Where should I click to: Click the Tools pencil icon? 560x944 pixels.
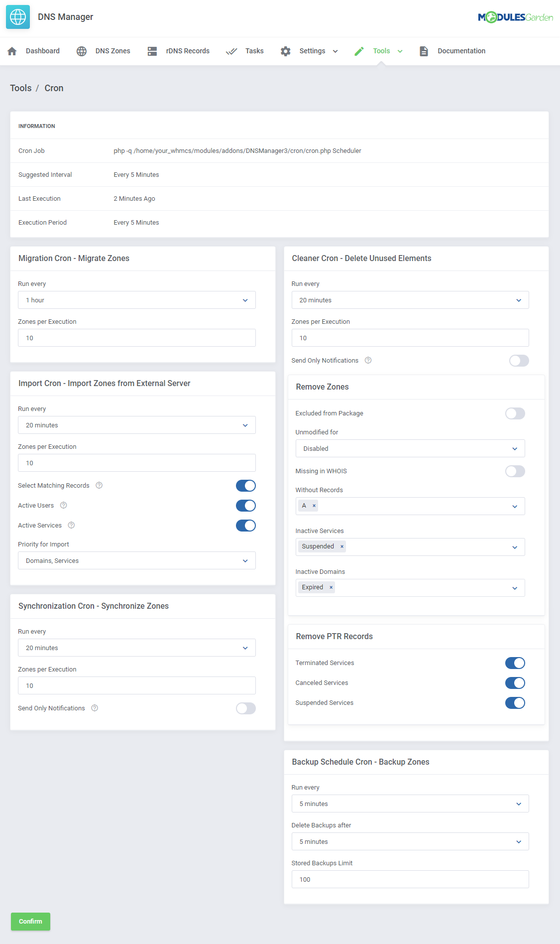pyautogui.click(x=359, y=51)
